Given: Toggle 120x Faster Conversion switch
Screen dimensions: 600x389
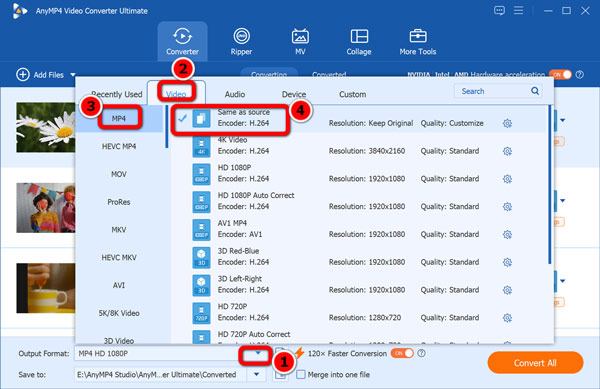Looking at the screenshot, I should (402, 353).
